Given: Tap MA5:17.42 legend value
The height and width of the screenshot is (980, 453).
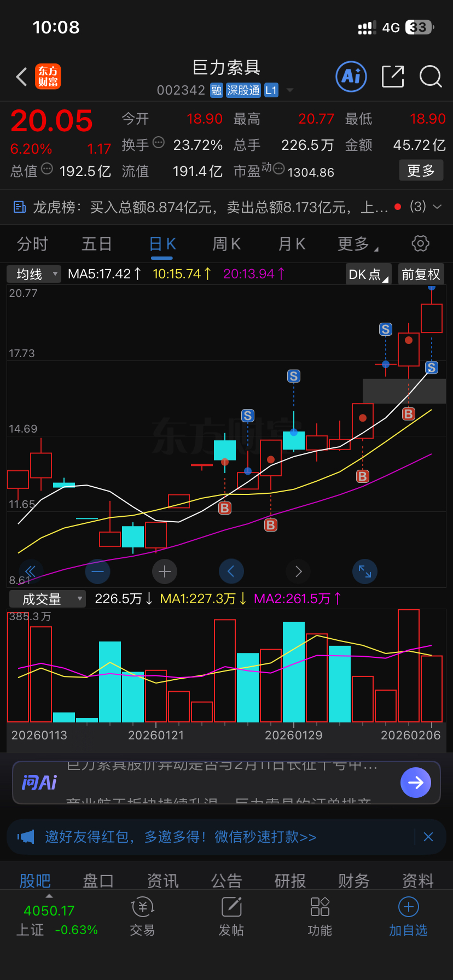Looking at the screenshot, I should point(104,274).
